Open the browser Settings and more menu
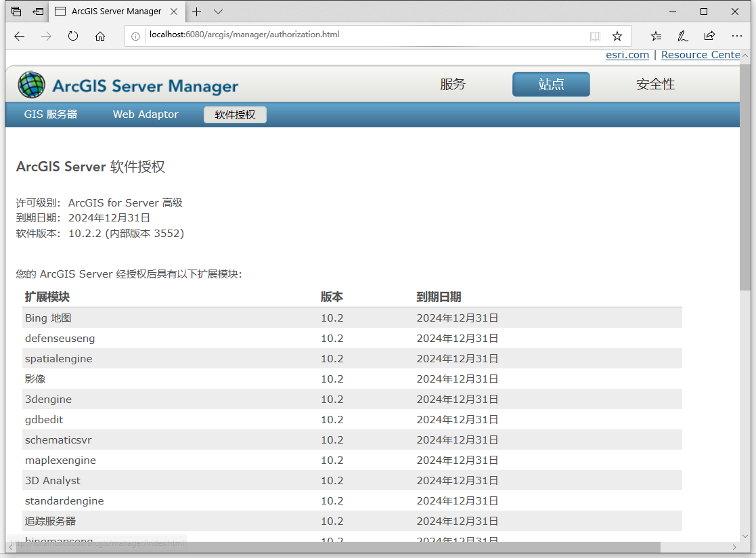The width and height of the screenshot is (756, 558). (737, 36)
